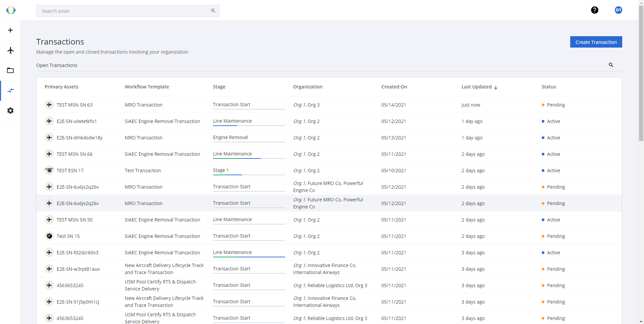Viewport: 644px width, 324px height.
Task: Click the Last Updated sort arrow
Action: coord(496,87)
